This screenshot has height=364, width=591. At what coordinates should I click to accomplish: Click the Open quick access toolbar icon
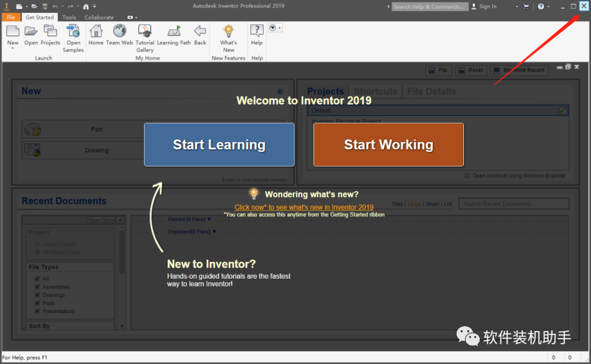click(34, 7)
